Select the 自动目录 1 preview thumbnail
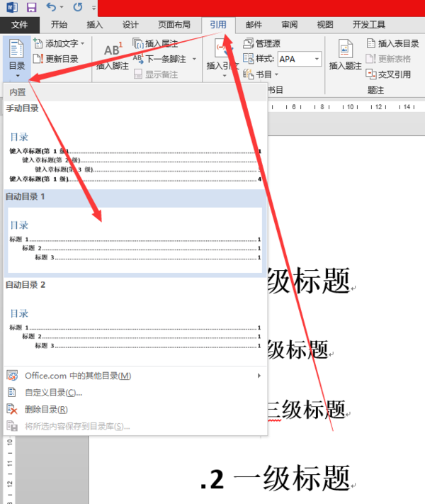 coord(135,240)
